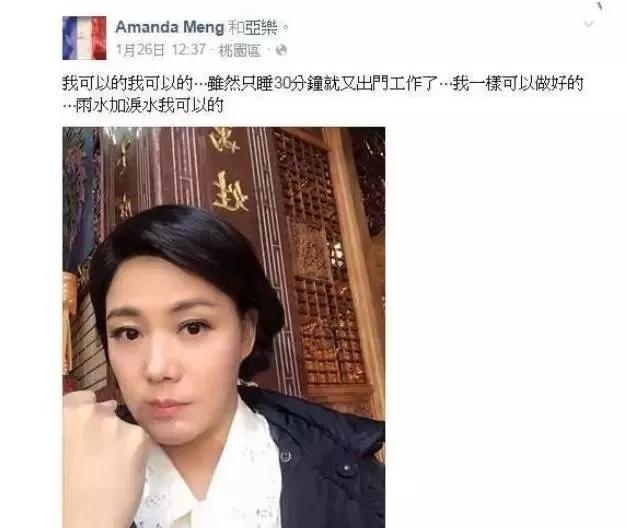Open the post options chevron menu
The height and width of the screenshot is (528, 627).
point(588,24)
